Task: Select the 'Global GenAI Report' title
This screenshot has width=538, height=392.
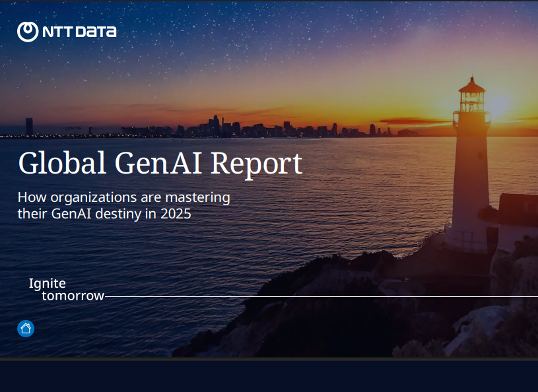Action: point(160,164)
